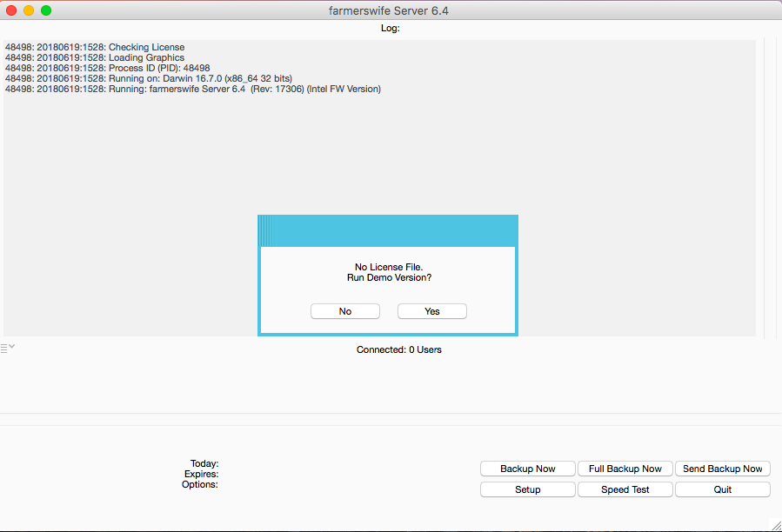Click the "Run Demo Version?" message
Image resolution: width=782 pixels, height=532 pixels.
[x=389, y=277]
